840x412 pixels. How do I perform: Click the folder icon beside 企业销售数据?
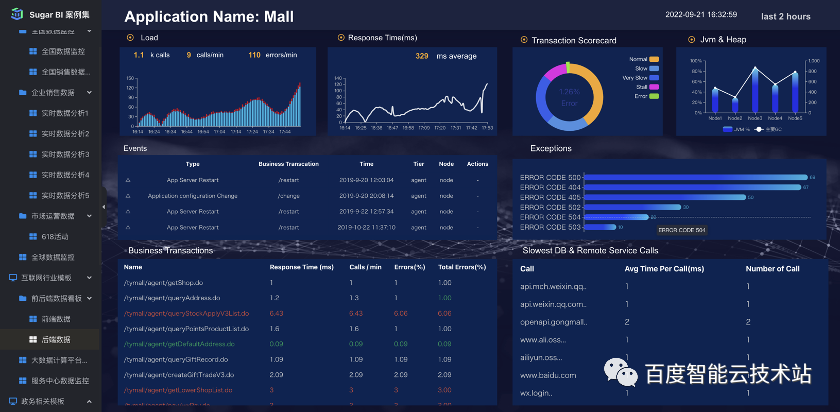point(22,92)
